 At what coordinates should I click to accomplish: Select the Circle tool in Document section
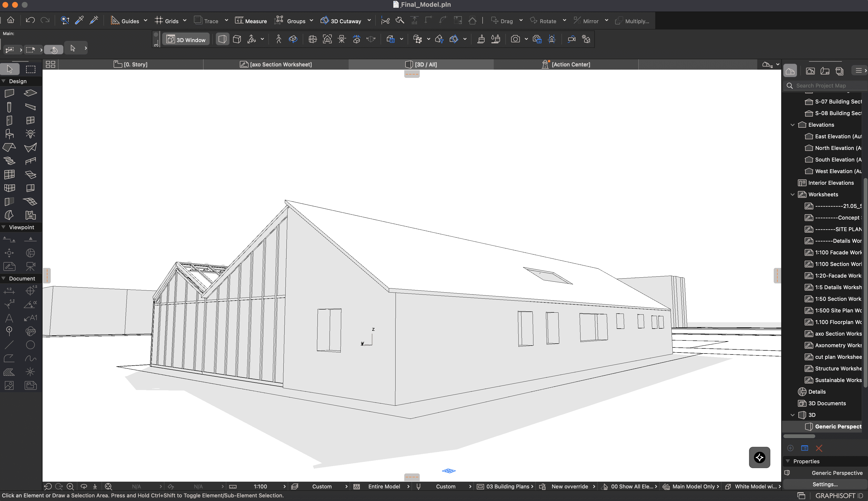(x=30, y=345)
